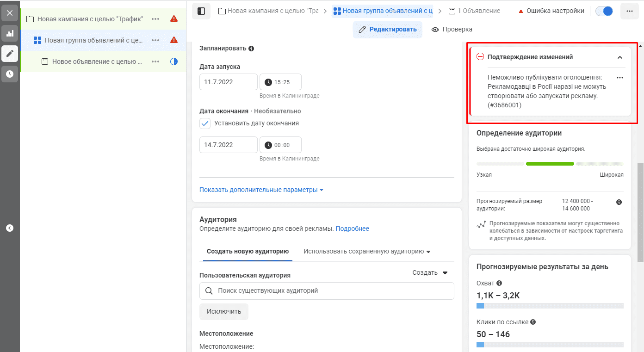Viewport: 644px width, 352px height.
Task: Collapse the left panel with arrow circle
Action: (x=10, y=228)
